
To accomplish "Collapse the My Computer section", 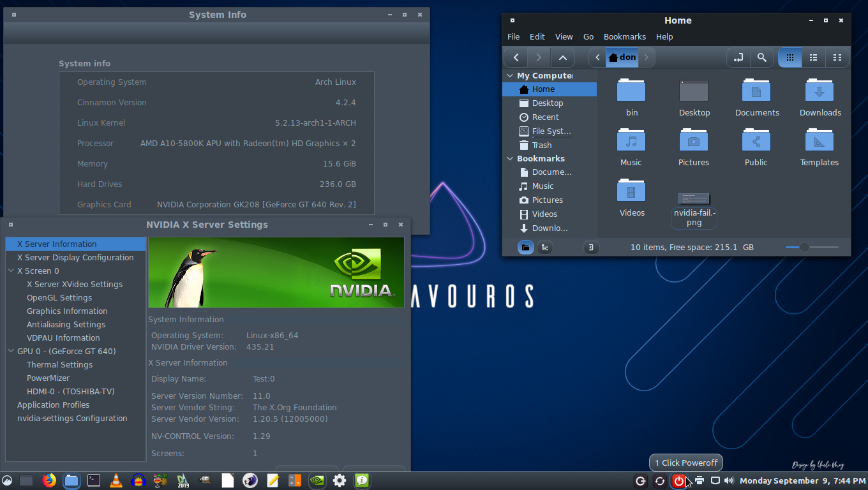I will (510, 75).
